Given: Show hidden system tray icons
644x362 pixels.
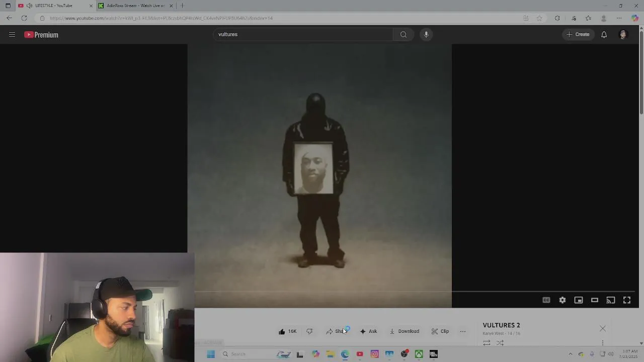Looking at the screenshot, I should (570, 354).
